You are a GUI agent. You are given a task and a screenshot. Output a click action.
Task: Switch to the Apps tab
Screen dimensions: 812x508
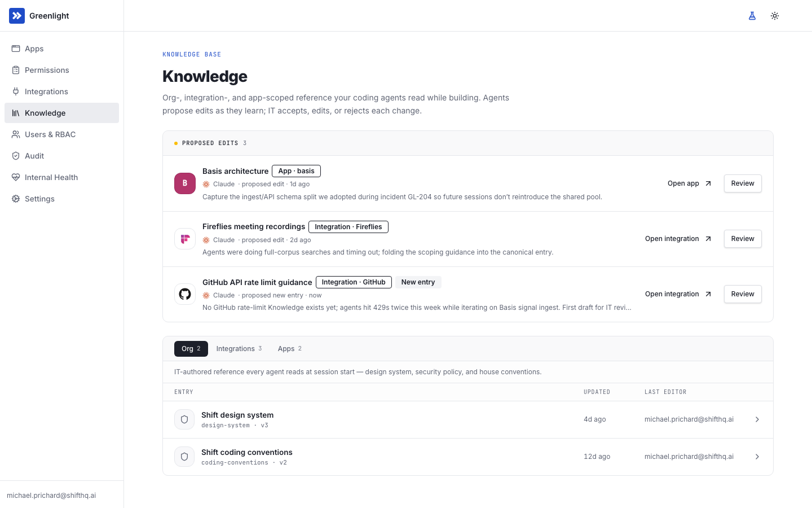[x=290, y=349]
